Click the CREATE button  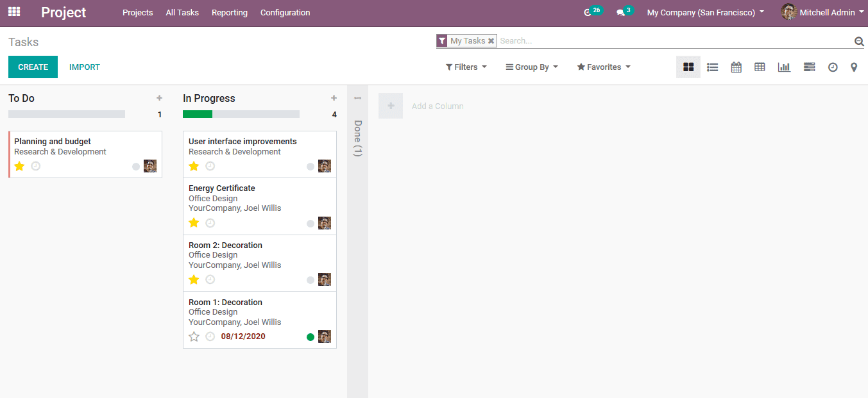(33, 67)
